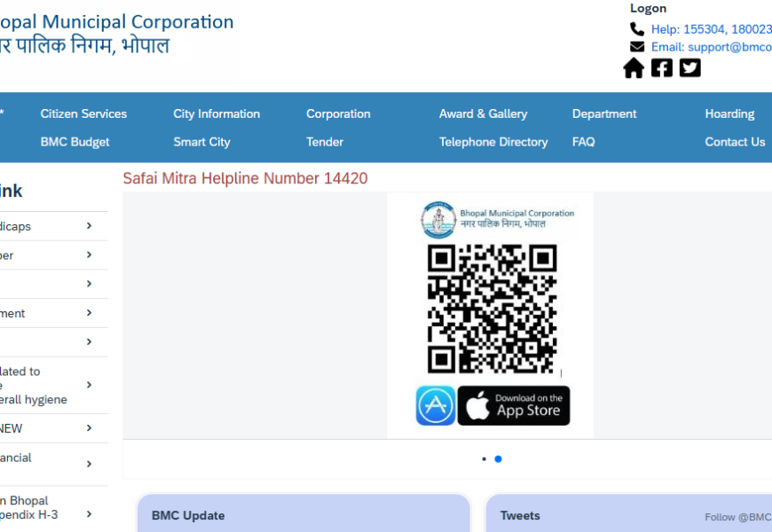Click the QR code image
Viewport: 772px width, 532px height.
tap(492, 309)
